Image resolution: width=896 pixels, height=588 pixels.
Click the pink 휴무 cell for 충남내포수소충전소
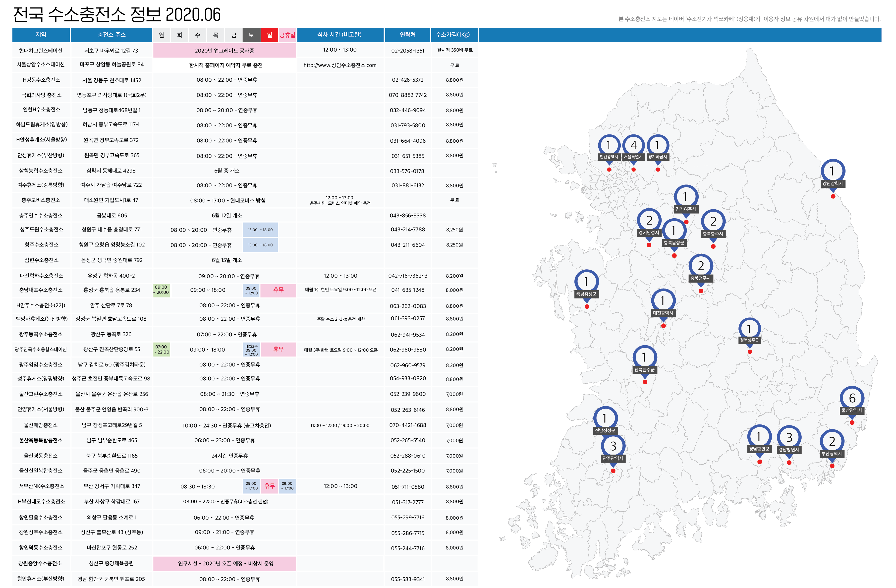pos(278,290)
